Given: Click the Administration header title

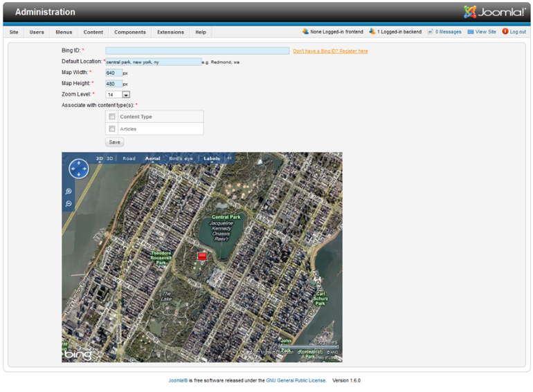Looking at the screenshot, I should click(x=45, y=12).
